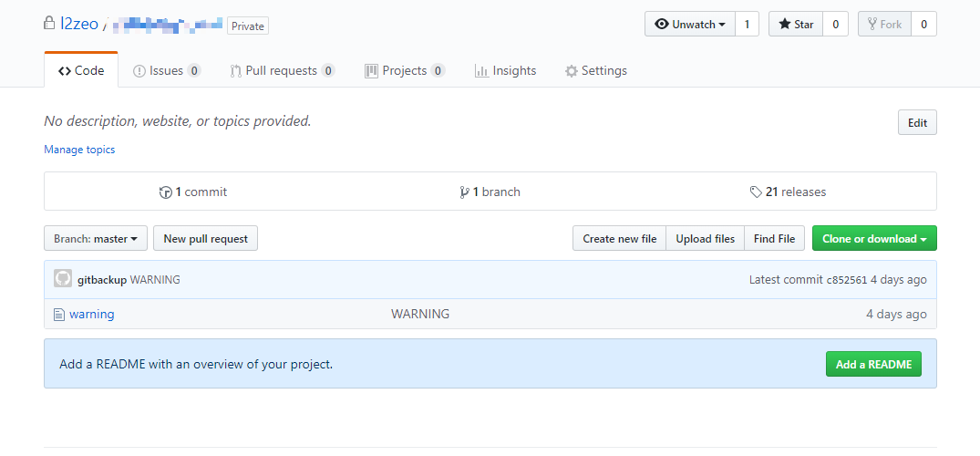Switch to the Issues tab
The width and height of the screenshot is (980, 456).
click(166, 71)
